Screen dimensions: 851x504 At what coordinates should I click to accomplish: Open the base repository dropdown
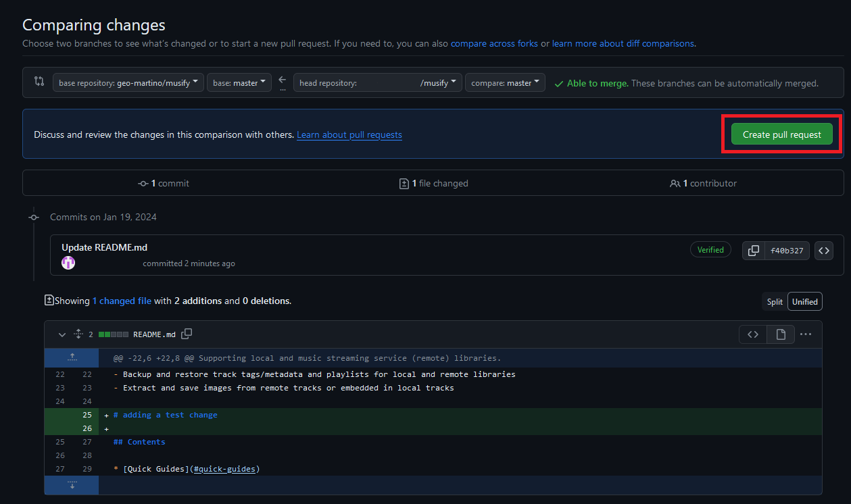point(128,83)
